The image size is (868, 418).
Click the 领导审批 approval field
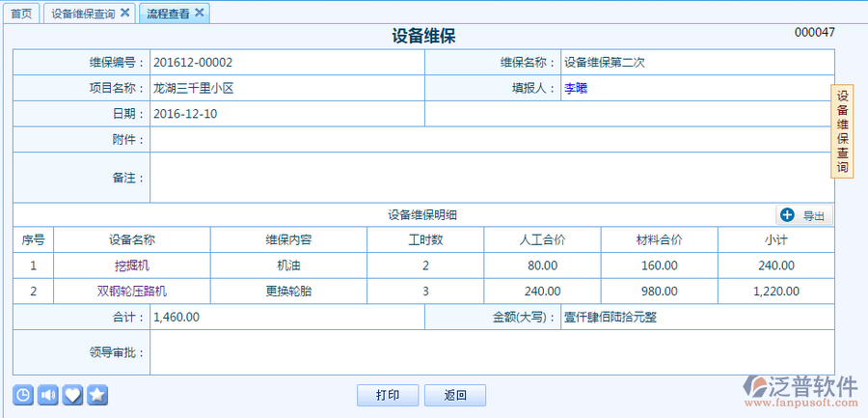(492, 352)
